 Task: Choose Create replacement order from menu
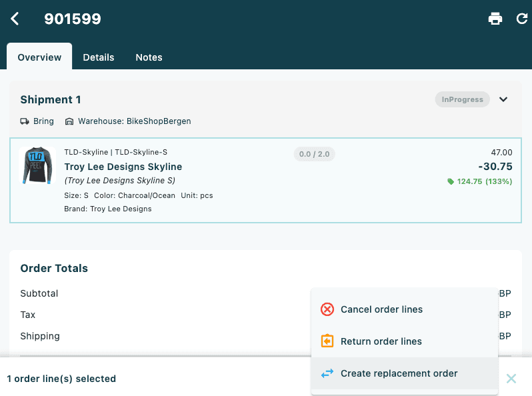(405, 373)
